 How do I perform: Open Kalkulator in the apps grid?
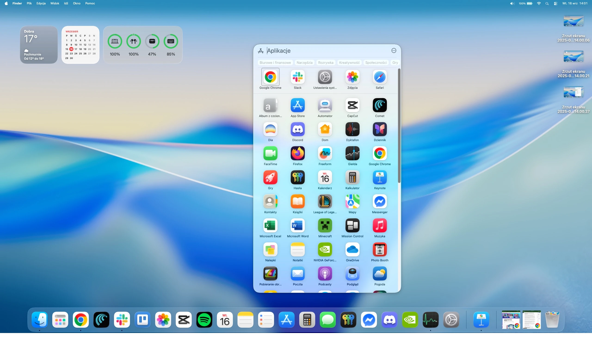pyautogui.click(x=352, y=177)
